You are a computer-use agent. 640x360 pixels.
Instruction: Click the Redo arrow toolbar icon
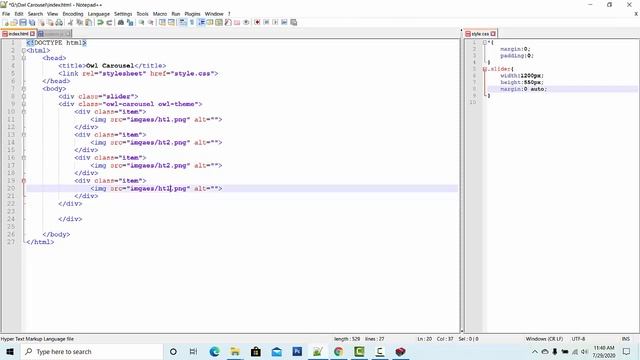pyautogui.click(x=109, y=22)
